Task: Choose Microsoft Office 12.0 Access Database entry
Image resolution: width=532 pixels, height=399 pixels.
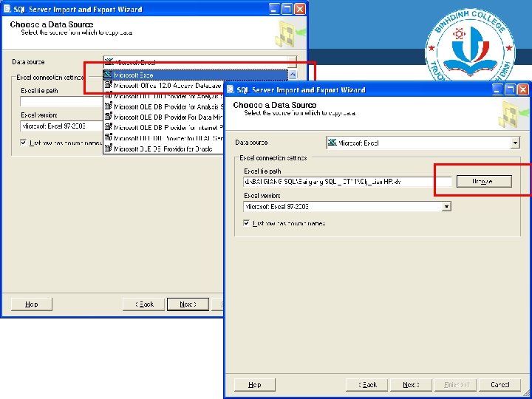Action: [163, 86]
